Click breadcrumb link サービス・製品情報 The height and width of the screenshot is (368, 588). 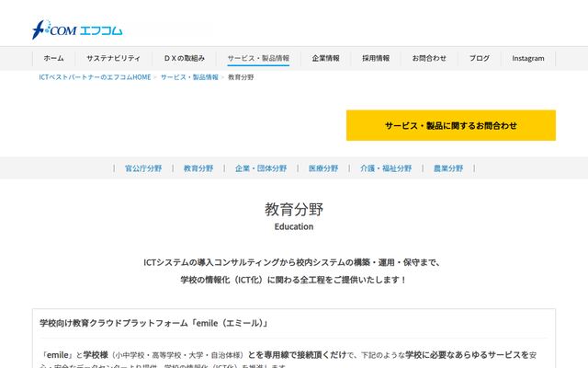tap(189, 77)
